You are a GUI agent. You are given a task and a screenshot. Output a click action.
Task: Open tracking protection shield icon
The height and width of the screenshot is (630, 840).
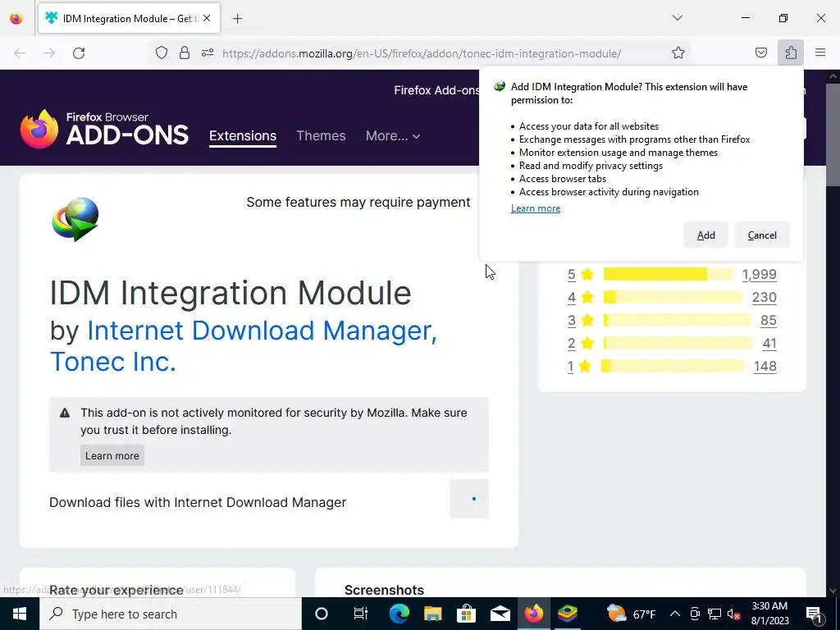point(162,53)
